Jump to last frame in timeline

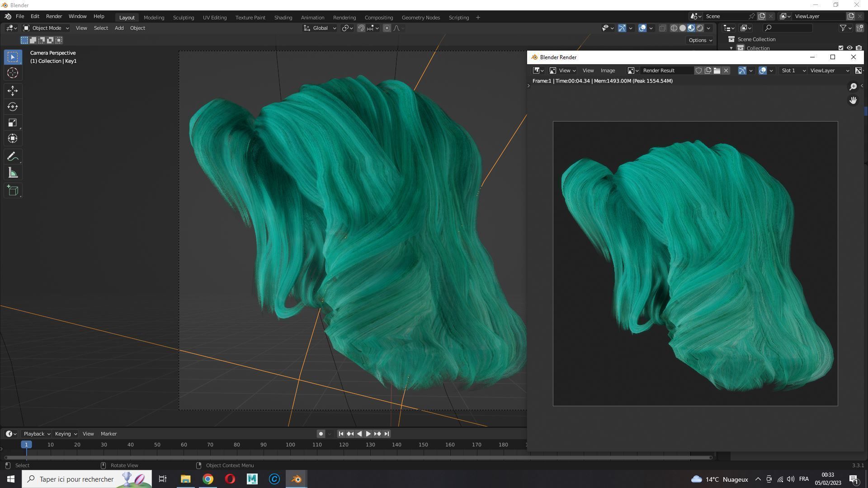(x=387, y=434)
